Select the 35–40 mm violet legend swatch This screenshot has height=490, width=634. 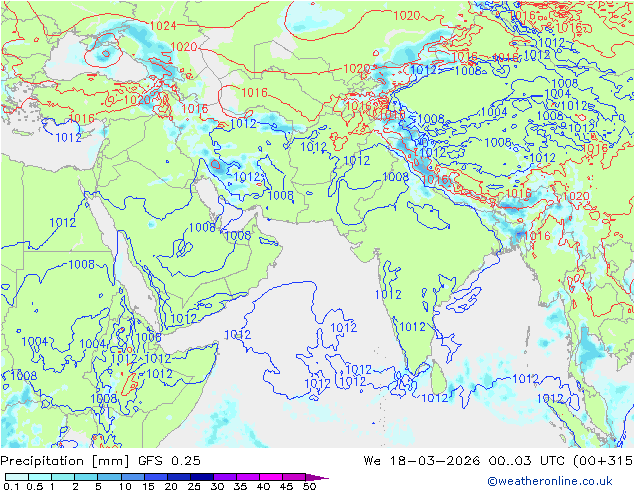coord(247,477)
